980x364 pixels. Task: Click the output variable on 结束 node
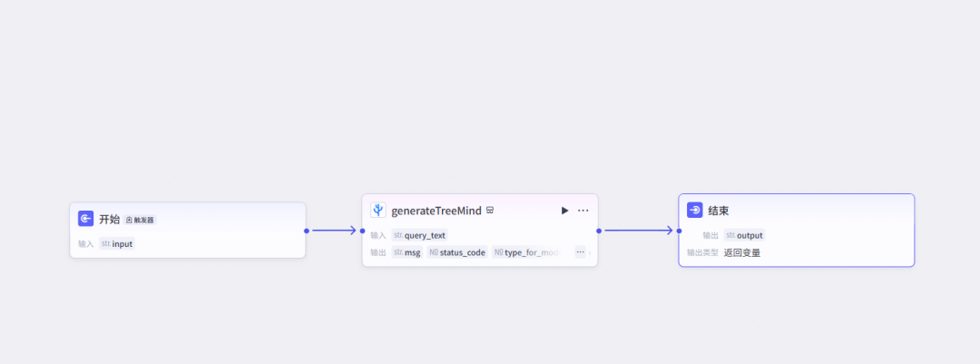click(744, 236)
